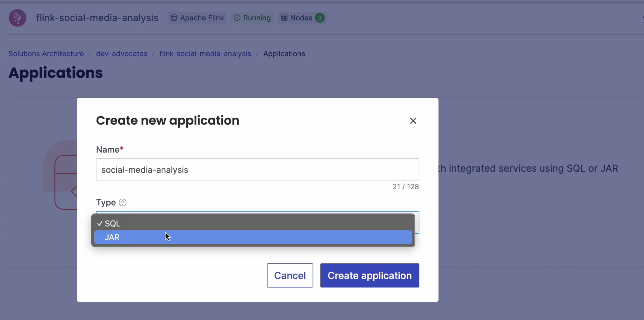Viewport: 644px width, 320px height.
Task: Click the checkmark beside SQL option
Action: click(x=99, y=223)
